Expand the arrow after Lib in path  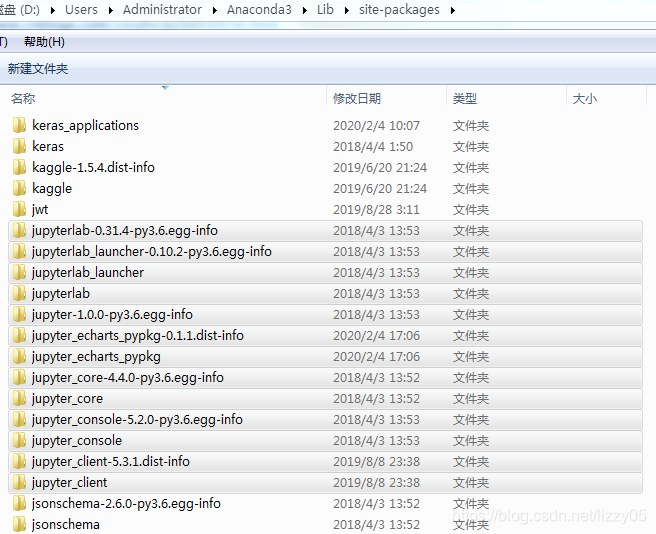pos(346,10)
